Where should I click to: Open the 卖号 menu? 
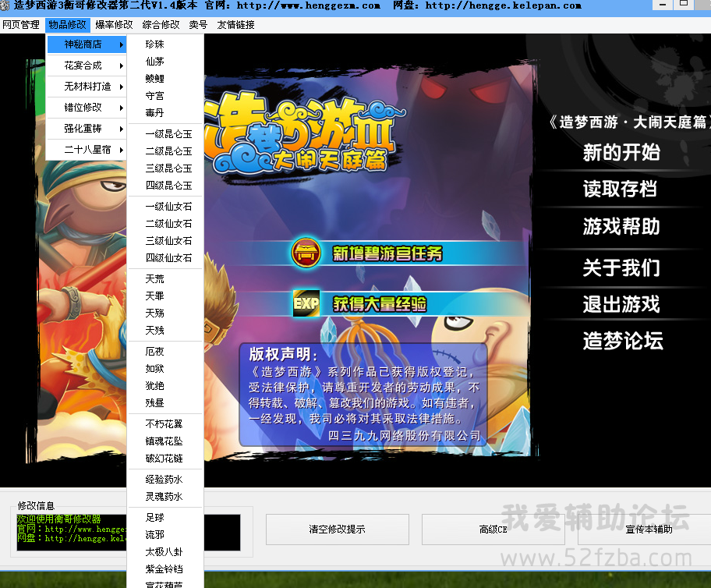pyautogui.click(x=198, y=24)
